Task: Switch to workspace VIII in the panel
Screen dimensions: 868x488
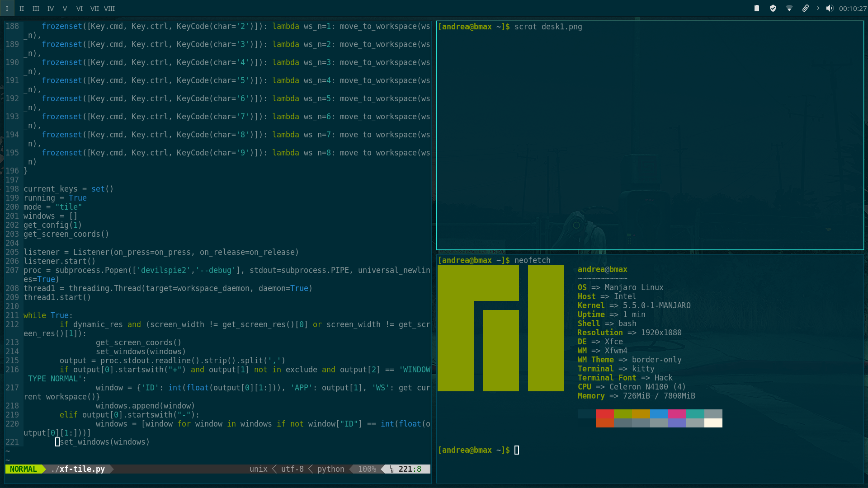Action: (x=109, y=8)
